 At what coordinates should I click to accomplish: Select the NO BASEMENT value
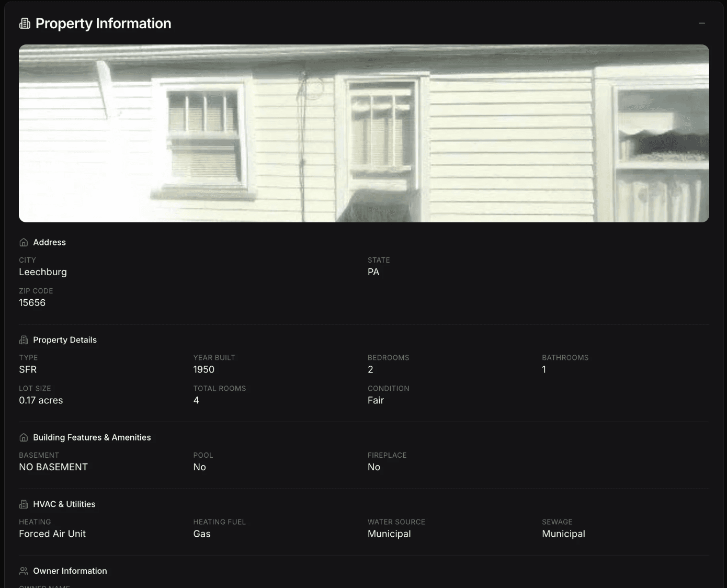click(53, 467)
